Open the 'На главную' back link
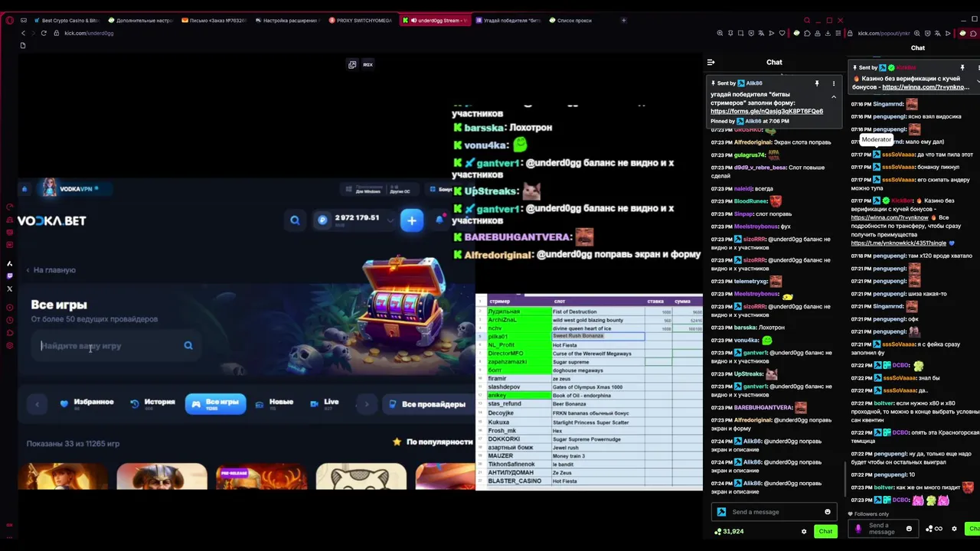The image size is (980, 551). coord(51,270)
